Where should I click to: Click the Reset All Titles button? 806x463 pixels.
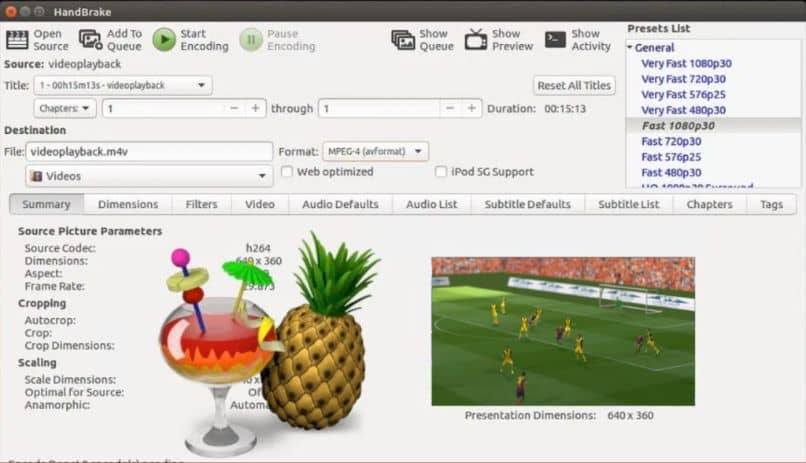click(574, 85)
